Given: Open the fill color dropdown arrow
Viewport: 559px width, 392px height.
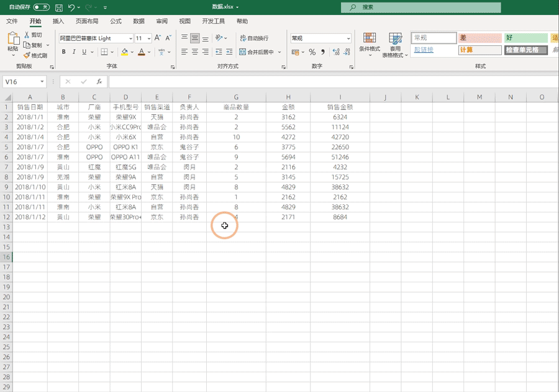Looking at the screenshot, I should click(x=132, y=52).
